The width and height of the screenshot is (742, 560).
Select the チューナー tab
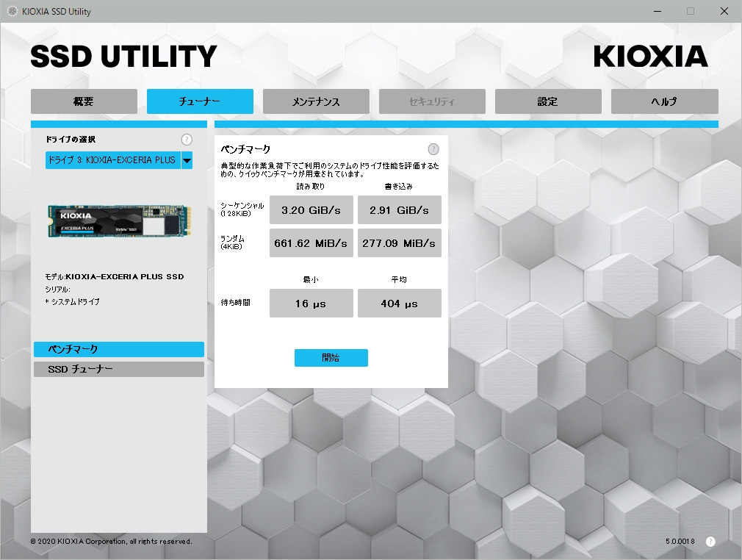(200, 101)
